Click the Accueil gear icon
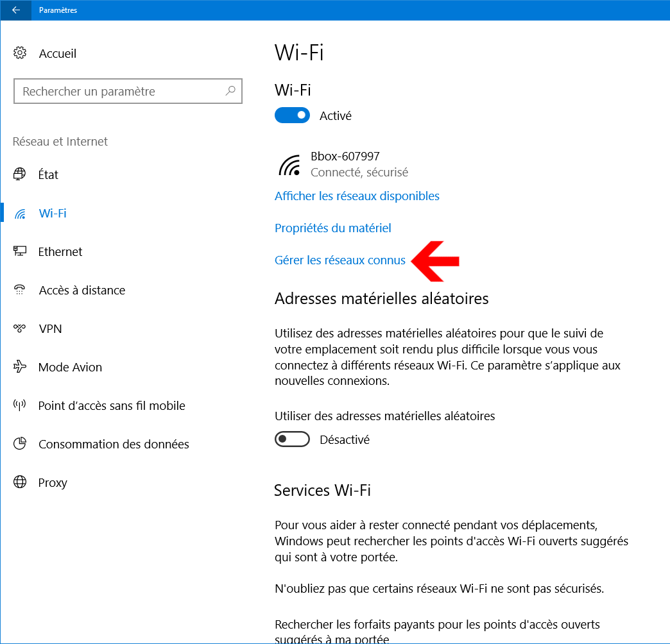 click(20, 53)
